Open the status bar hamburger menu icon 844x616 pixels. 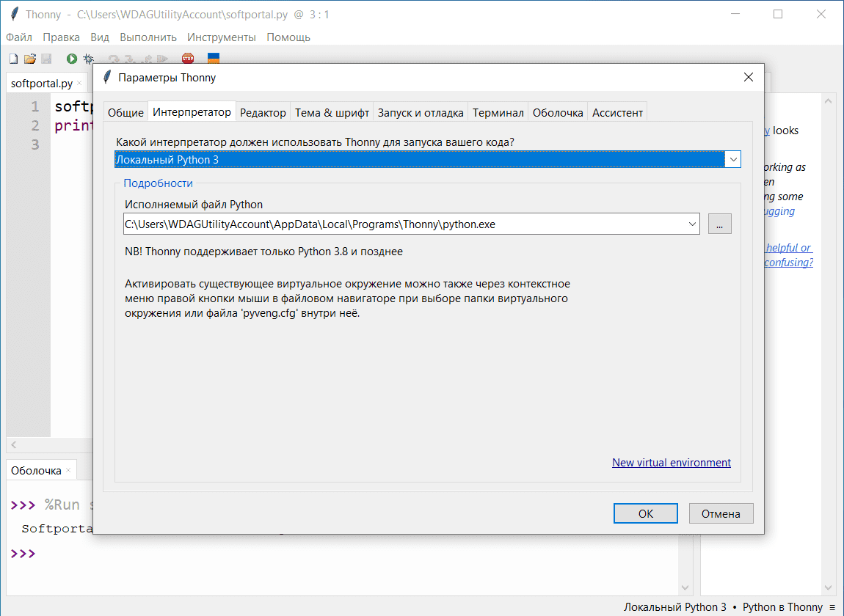[x=832, y=607]
